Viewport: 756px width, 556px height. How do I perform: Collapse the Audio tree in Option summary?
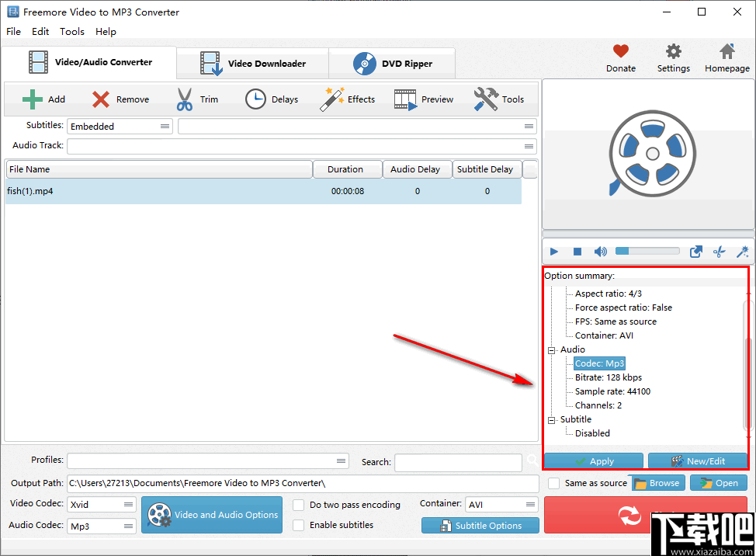(x=550, y=349)
